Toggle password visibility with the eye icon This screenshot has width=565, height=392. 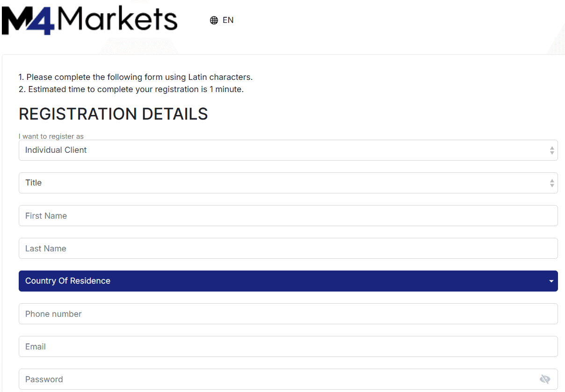pyautogui.click(x=545, y=379)
